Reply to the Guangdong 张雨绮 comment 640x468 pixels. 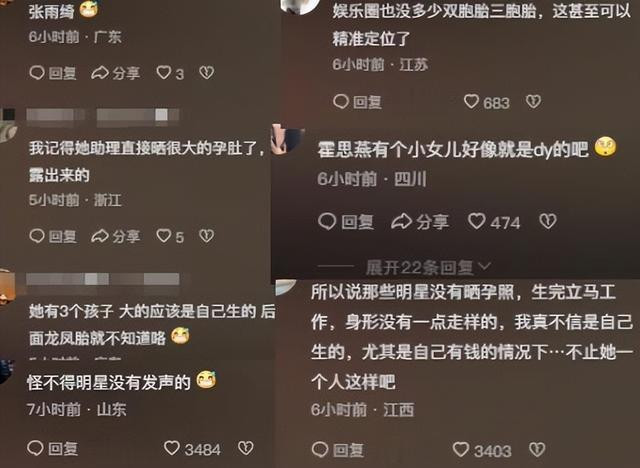pyautogui.click(x=53, y=73)
